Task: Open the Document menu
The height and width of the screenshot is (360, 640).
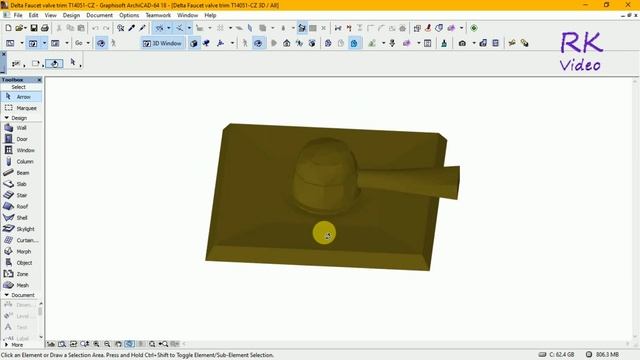Action: pyautogui.click(x=100, y=15)
